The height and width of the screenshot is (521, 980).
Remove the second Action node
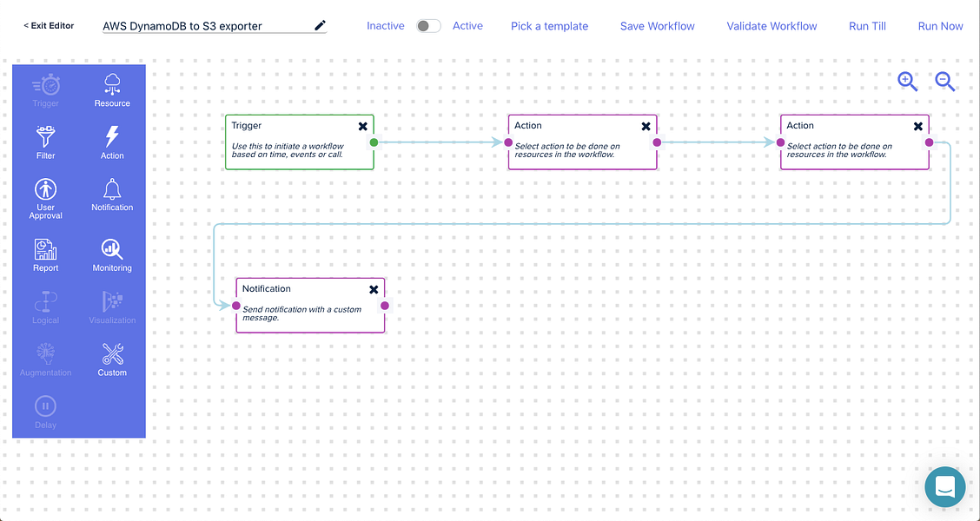coord(918,126)
